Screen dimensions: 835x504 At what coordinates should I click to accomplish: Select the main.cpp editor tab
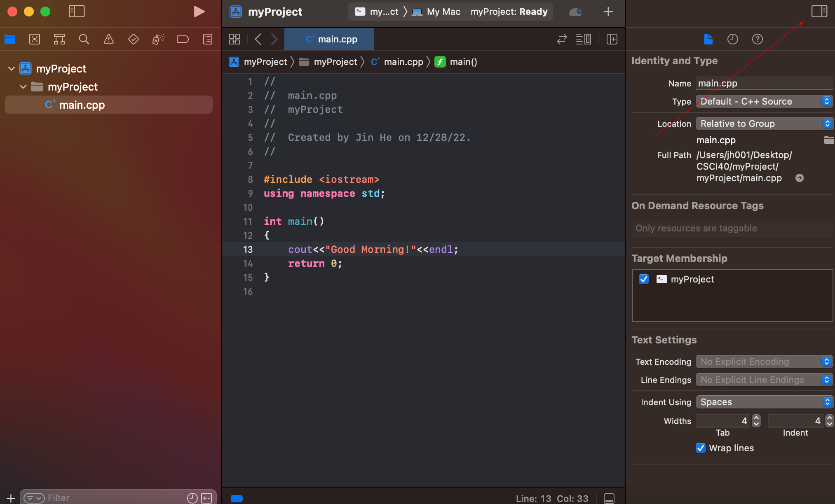point(329,39)
